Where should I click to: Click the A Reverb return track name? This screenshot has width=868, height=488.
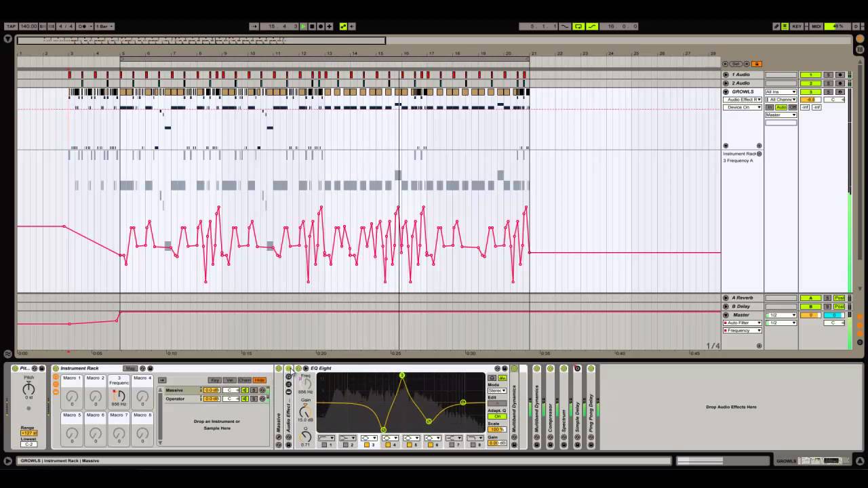743,298
